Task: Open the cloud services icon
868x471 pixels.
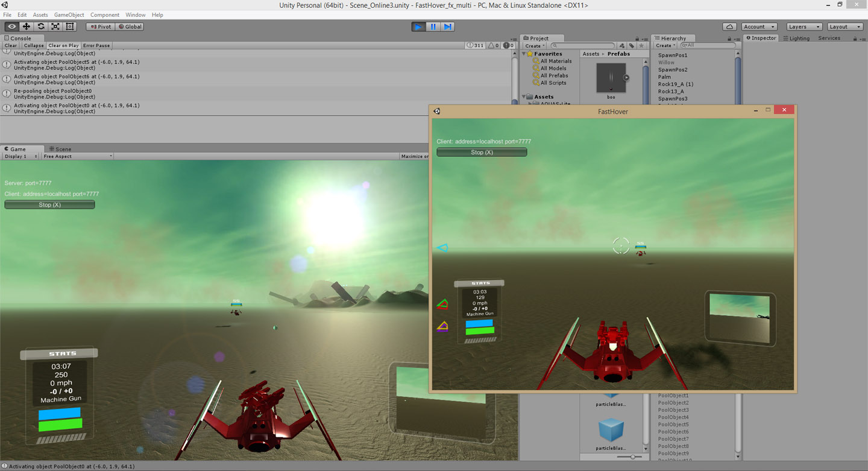Action: [x=729, y=27]
